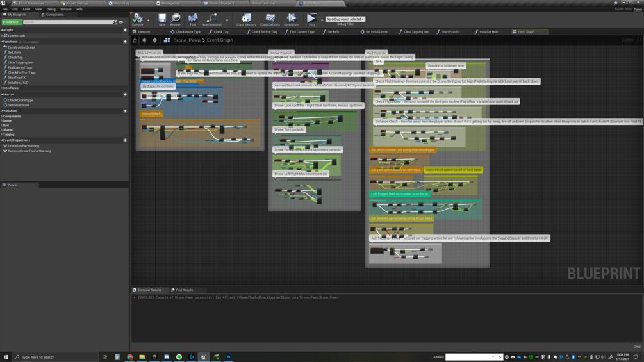The image size is (644, 362).
Task: Open the Window menu
Action: pyautogui.click(x=66, y=9)
